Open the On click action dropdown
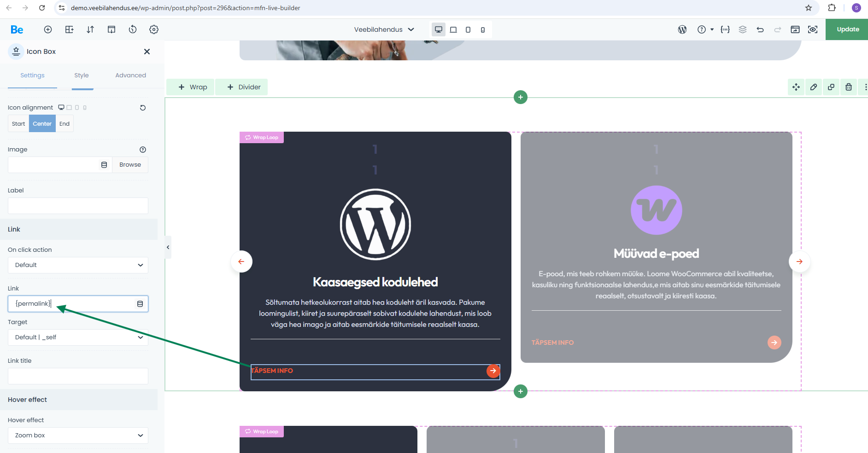The height and width of the screenshot is (453, 868). click(x=78, y=265)
